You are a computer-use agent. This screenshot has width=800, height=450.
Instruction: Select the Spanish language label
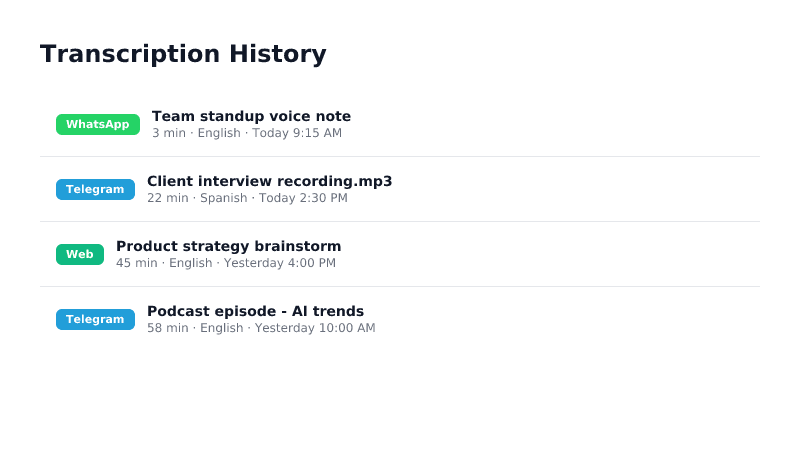point(223,198)
